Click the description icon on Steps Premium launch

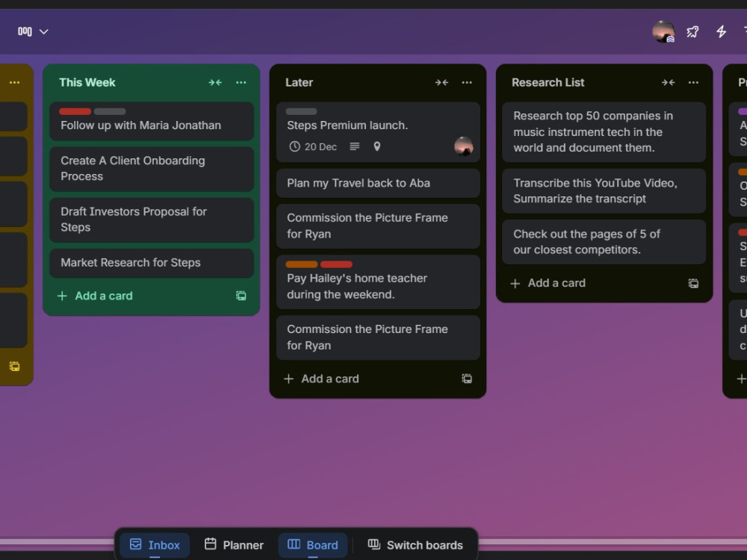click(354, 146)
